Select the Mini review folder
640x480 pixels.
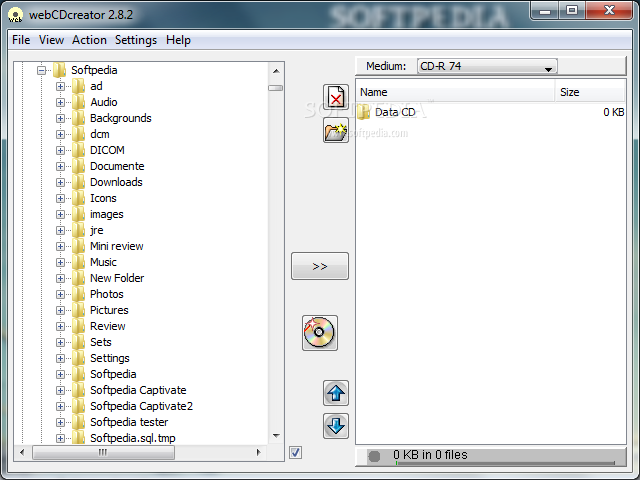117,246
